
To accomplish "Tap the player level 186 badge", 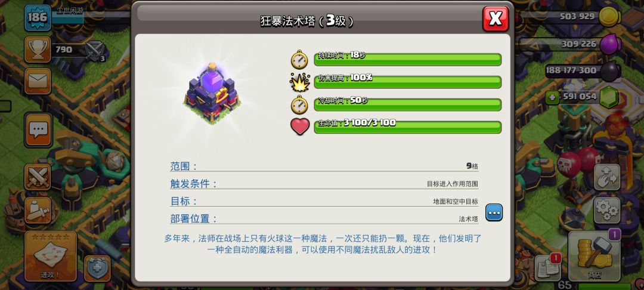I will click(38, 18).
